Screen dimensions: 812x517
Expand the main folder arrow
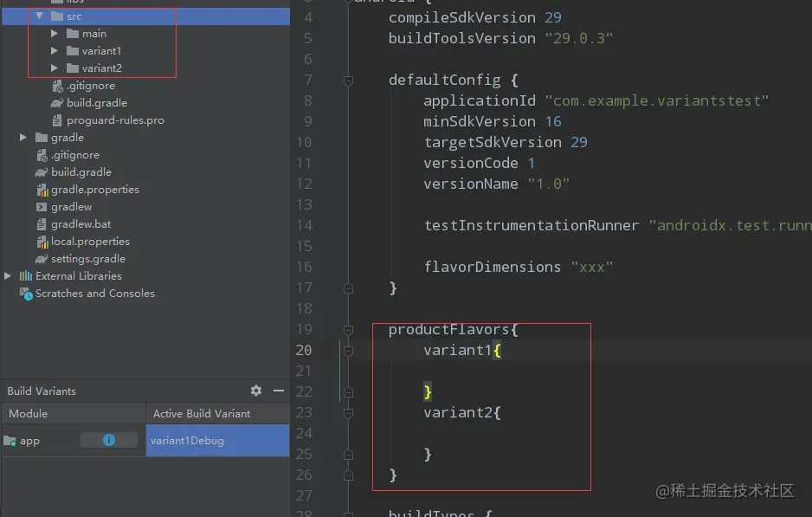click(55, 34)
